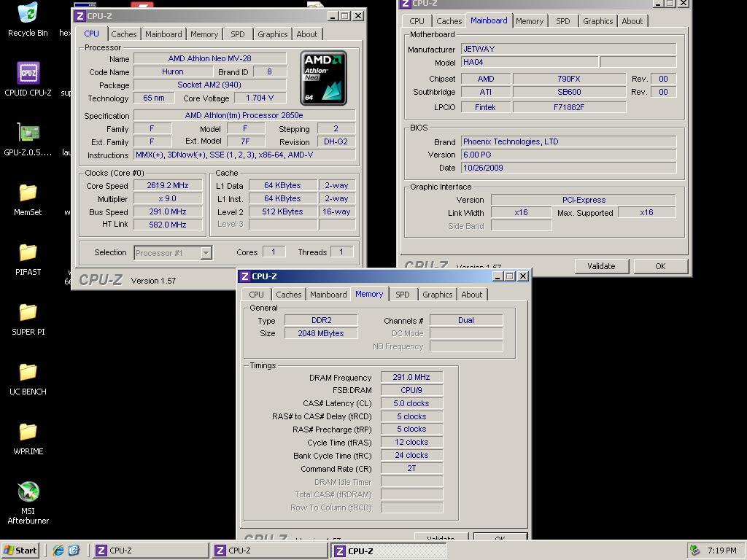Viewport: 747px width, 560px height.
Task: Click the chipset value 790FX
Action: [x=569, y=79]
